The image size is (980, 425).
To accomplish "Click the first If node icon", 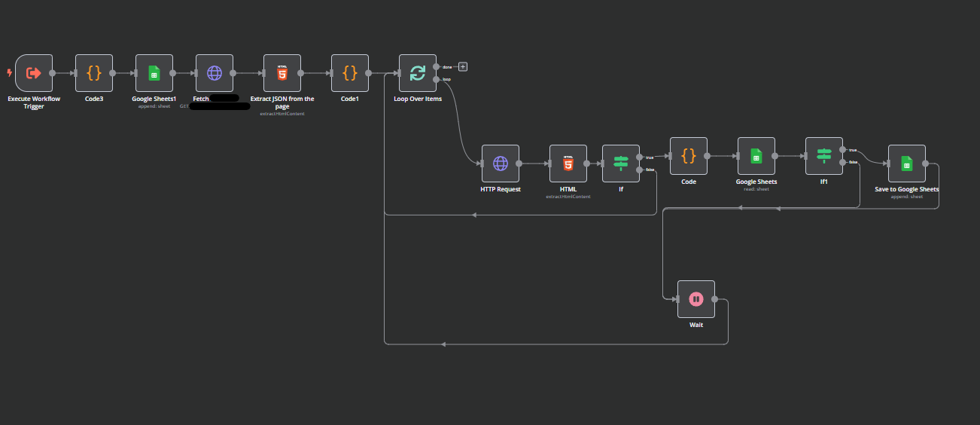I will pos(621,164).
